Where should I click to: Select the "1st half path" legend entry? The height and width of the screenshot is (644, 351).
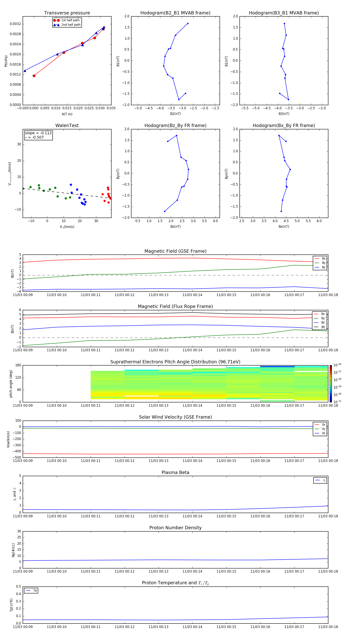[66, 20]
